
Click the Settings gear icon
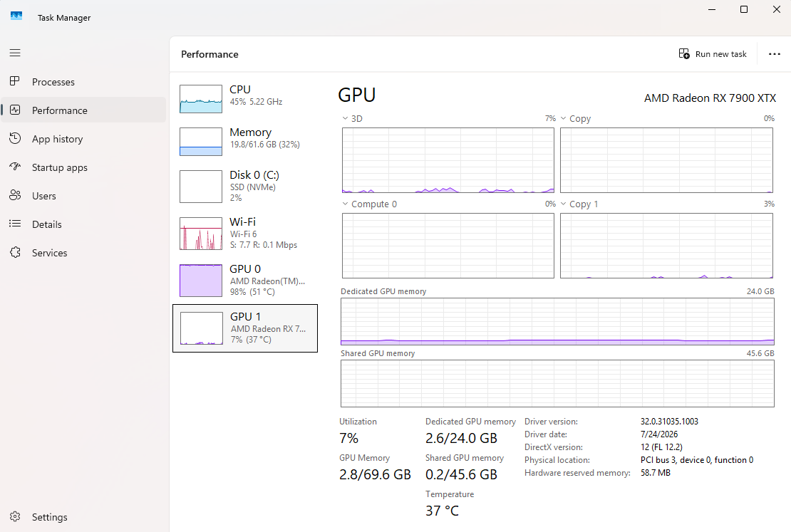pyautogui.click(x=15, y=516)
